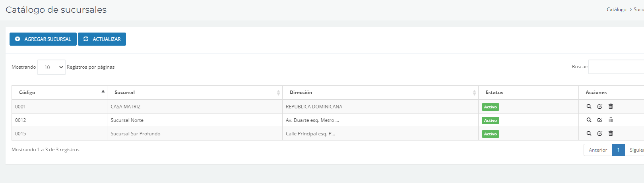Screen dimensions: 644x183
Task: Click the Catálogo breadcrumb link
Action: (x=616, y=10)
